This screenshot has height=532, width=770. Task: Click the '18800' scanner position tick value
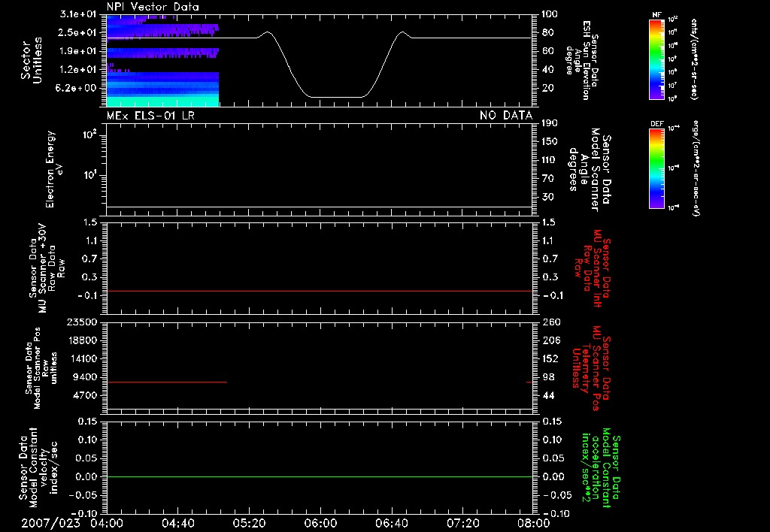[82, 340]
